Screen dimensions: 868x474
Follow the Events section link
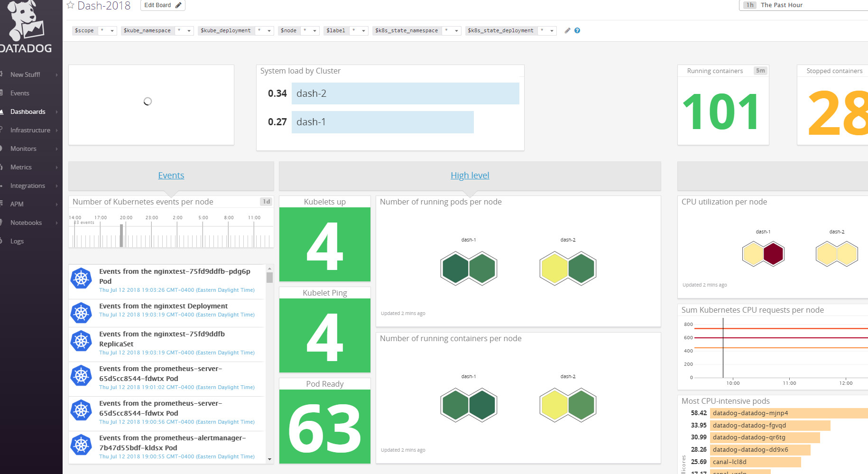[x=171, y=176]
